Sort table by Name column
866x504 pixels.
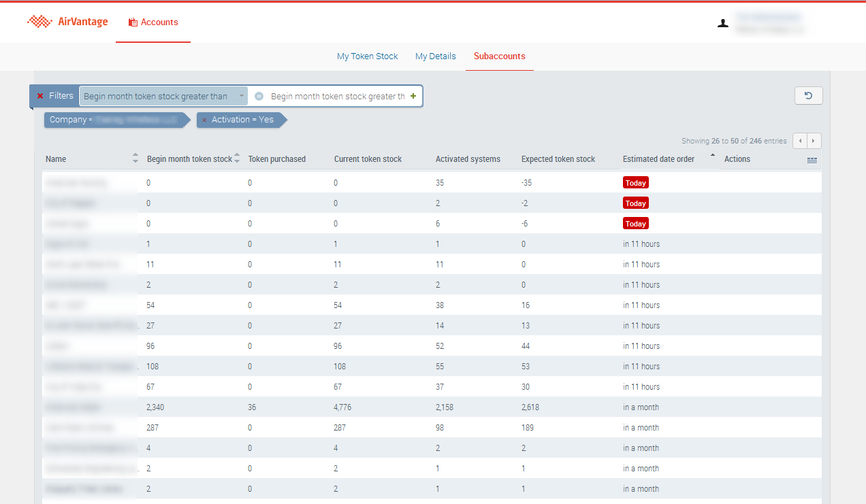56,159
